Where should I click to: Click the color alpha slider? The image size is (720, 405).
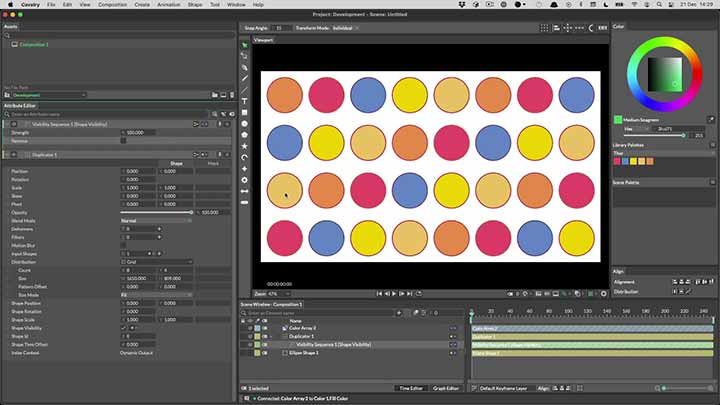click(x=654, y=135)
